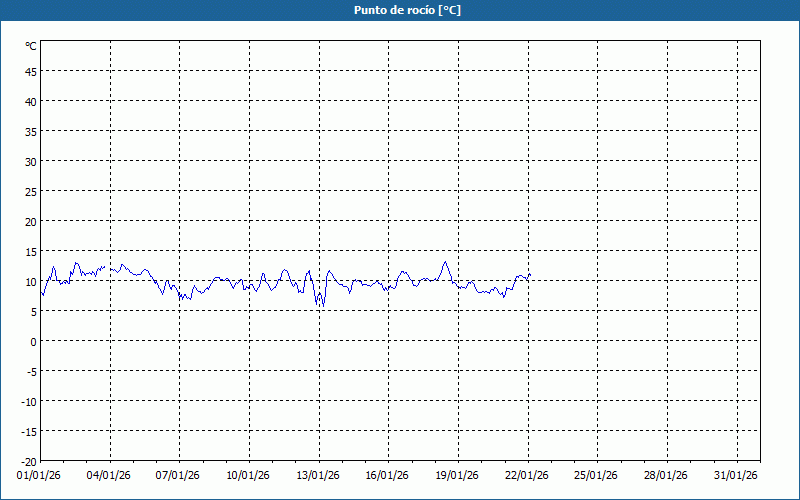Image resolution: width=800 pixels, height=500 pixels.
Task: Click the lowest dew point dip at 13/01/26
Action: (x=322, y=304)
